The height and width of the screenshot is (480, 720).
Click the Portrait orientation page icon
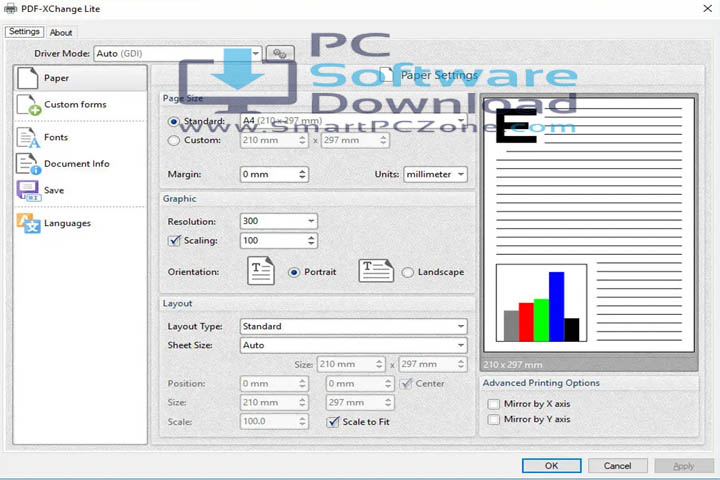click(261, 271)
